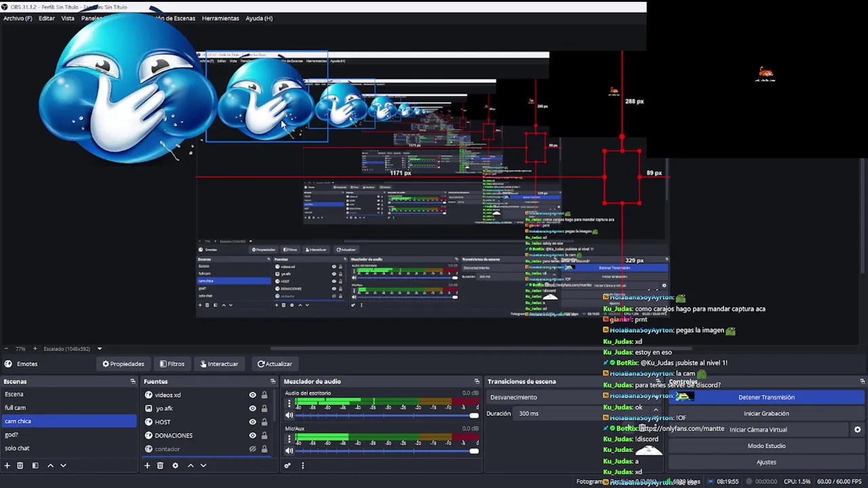Move the scene up with the Escenas up arrow
This screenshot has height=488, width=868.
50,466
